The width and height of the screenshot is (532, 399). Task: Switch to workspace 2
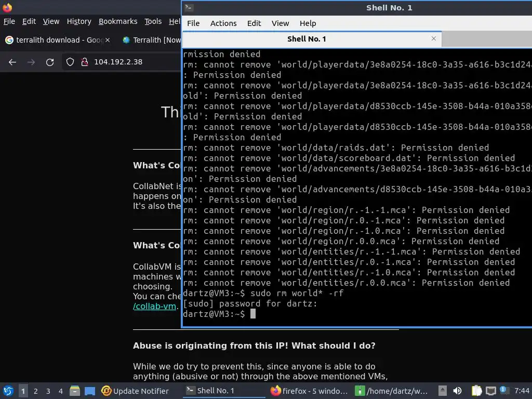[36, 391]
